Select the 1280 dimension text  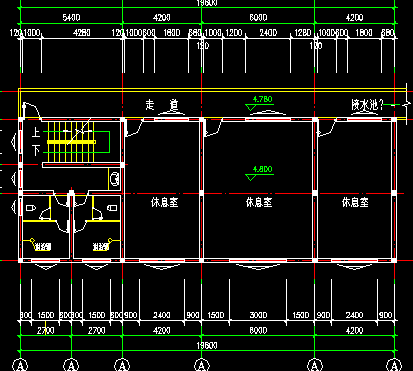(x=303, y=33)
